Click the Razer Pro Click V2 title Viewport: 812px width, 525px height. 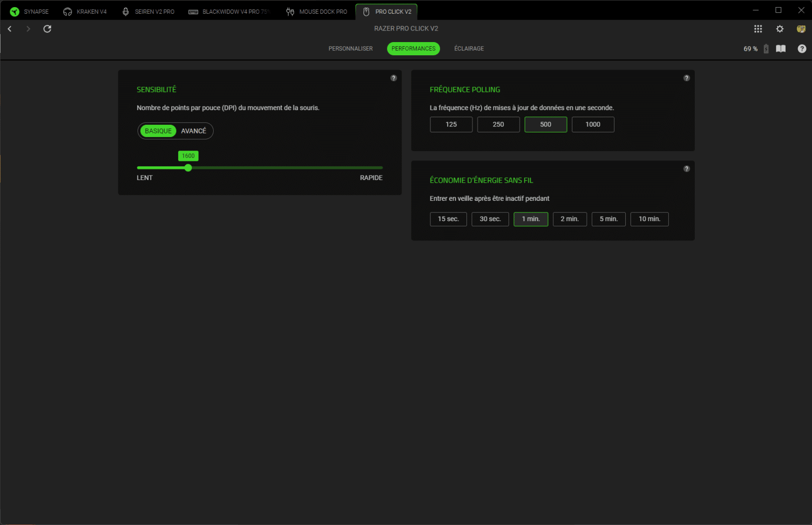coord(406,28)
